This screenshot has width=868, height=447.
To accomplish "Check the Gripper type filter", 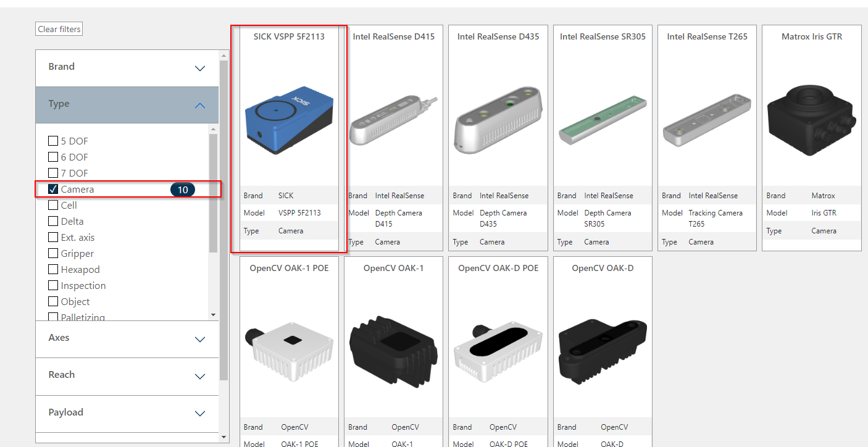I will 53,253.
